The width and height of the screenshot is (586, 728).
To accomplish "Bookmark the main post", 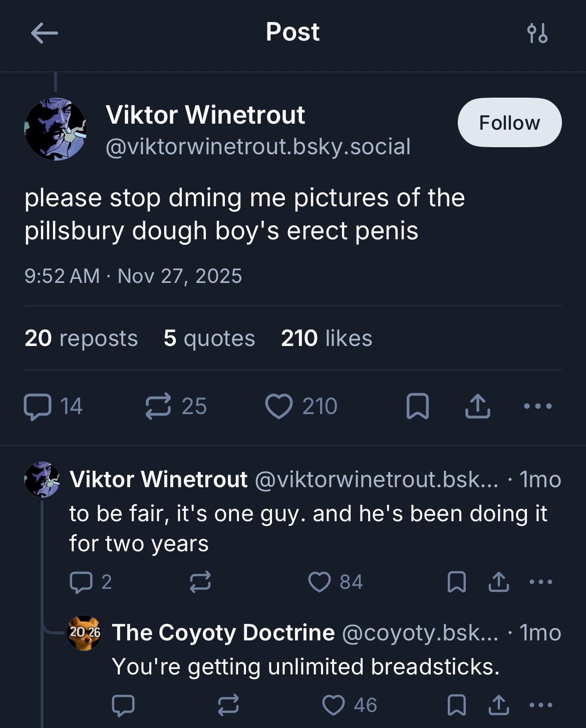I will (x=417, y=406).
